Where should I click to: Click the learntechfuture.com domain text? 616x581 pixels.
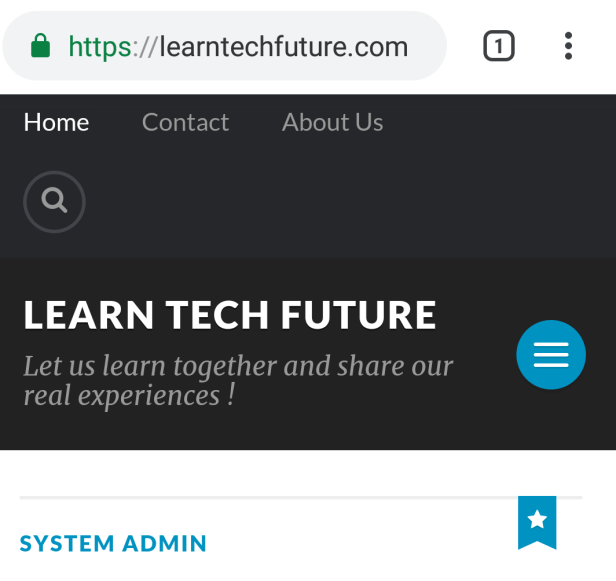pos(284,46)
